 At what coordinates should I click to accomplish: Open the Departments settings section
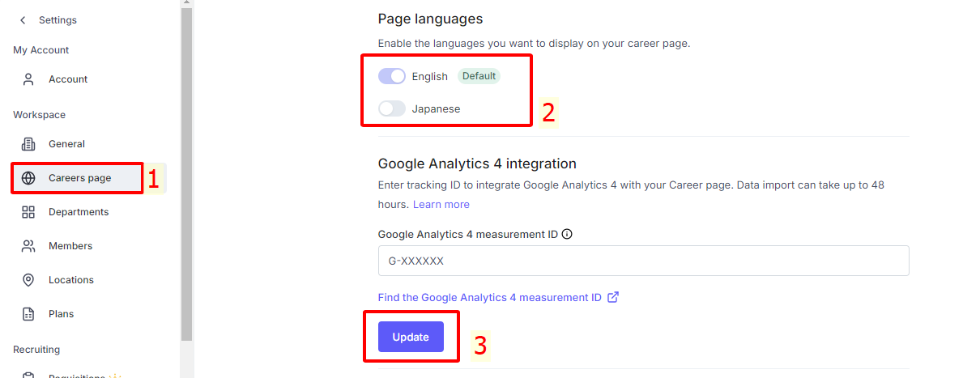tap(78, 212)
